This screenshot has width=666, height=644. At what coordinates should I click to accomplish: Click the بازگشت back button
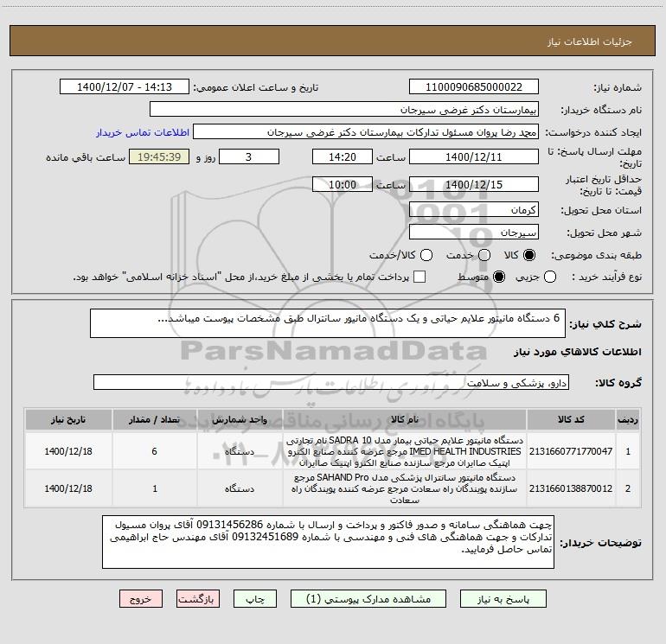pyautogui.click(x=198, y=598)
